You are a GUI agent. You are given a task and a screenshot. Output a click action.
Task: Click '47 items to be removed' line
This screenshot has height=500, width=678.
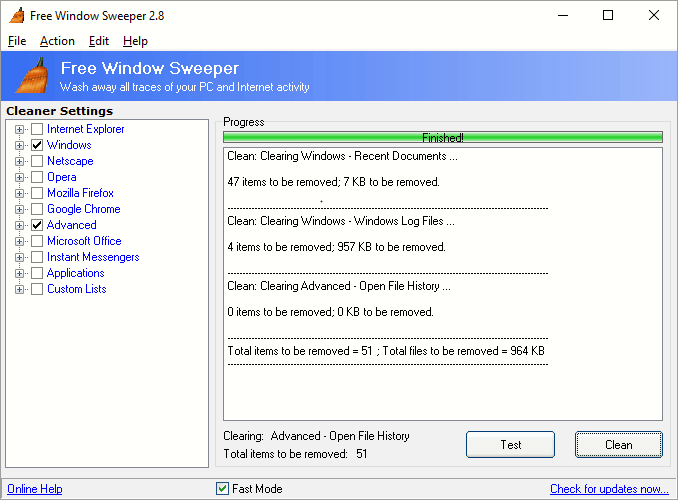tap(333, 182)
